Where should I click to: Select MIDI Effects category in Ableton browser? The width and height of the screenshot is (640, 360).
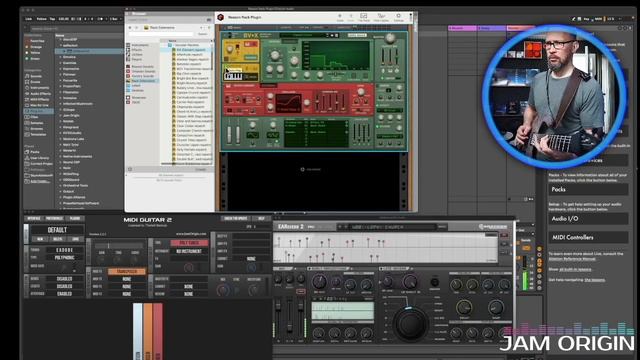coord(40,99)
